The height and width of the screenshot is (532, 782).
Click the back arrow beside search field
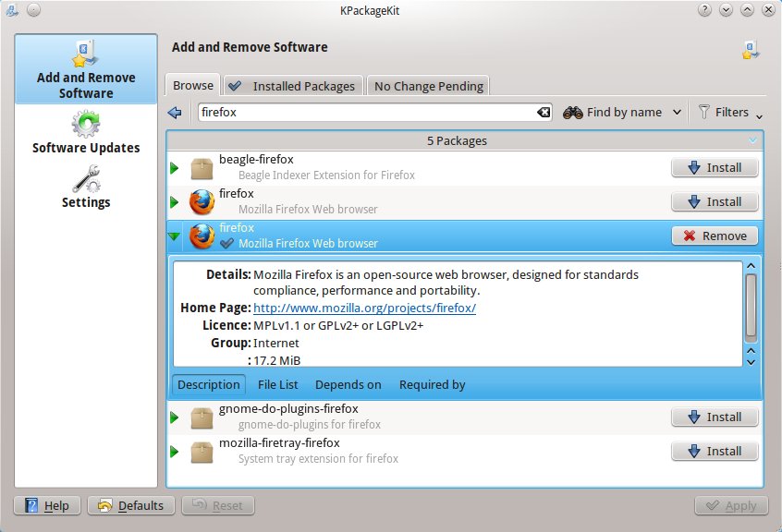click(176, 113)
